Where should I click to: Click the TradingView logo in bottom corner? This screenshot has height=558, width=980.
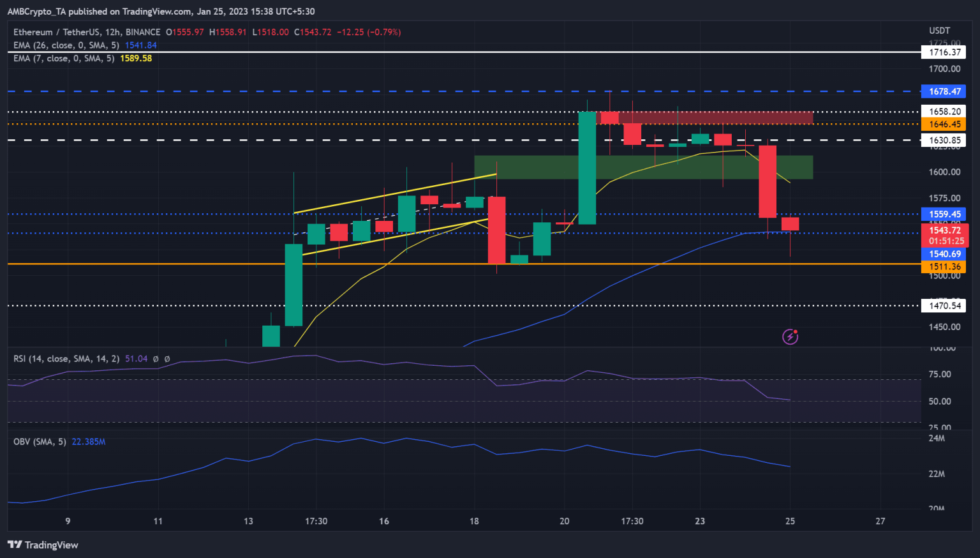tap(43, 545)
